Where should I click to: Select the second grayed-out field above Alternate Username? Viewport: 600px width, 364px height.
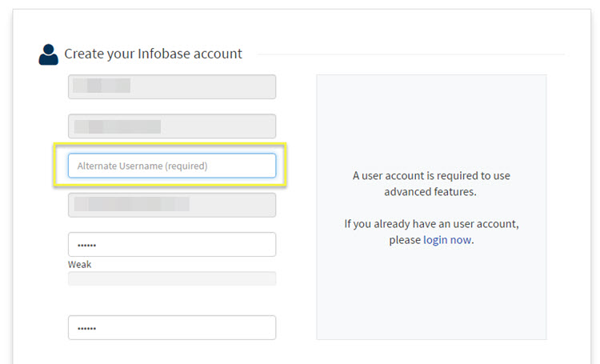click(172, 126)
